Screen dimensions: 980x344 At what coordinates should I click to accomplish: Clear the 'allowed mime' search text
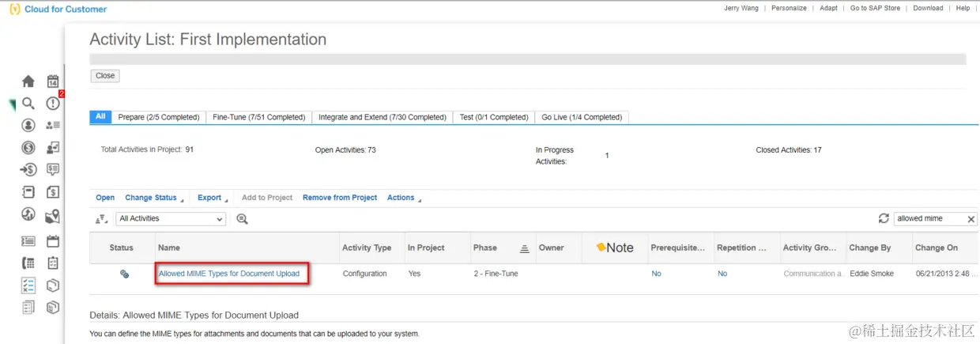[971, 218]
